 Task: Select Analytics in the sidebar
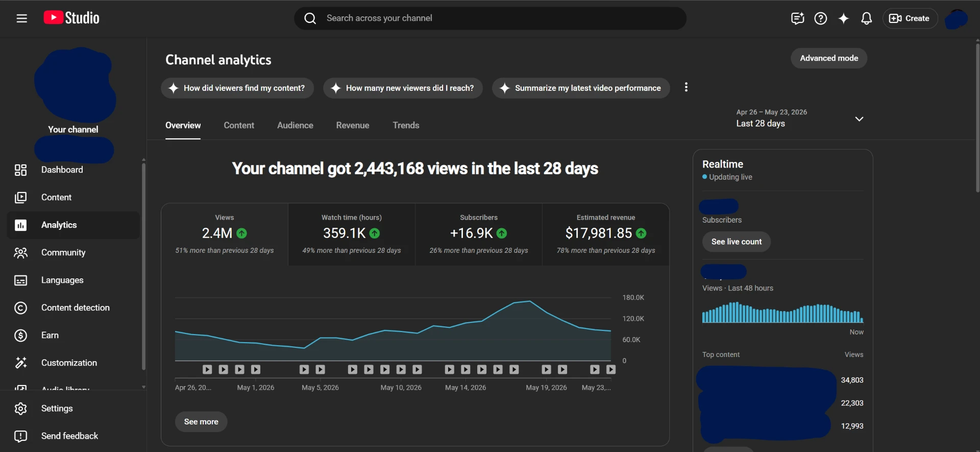(73, 225)
